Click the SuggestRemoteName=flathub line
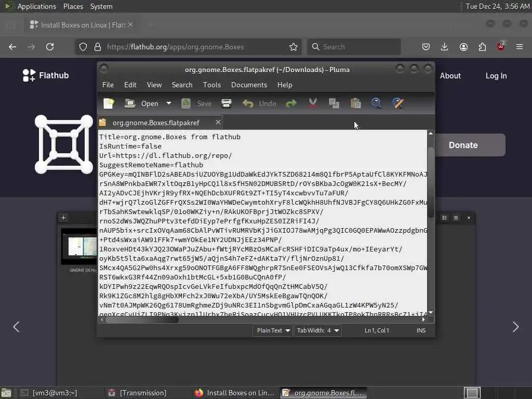This screenshot has height=399, width=532. coord(151,165)
